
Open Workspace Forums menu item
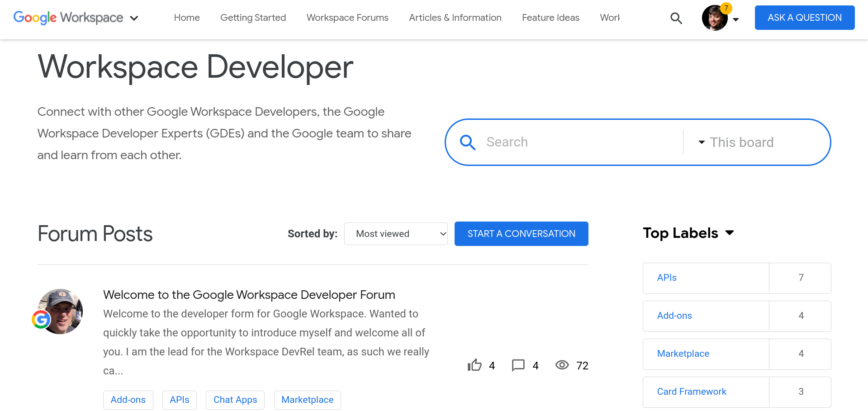click(x=347, y=18)
